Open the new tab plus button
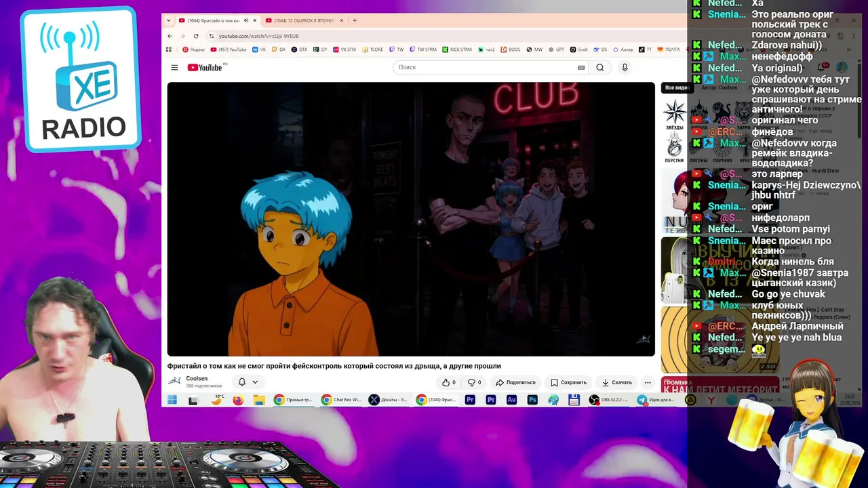This screenshot has height=488, width=868. (355, 20)
